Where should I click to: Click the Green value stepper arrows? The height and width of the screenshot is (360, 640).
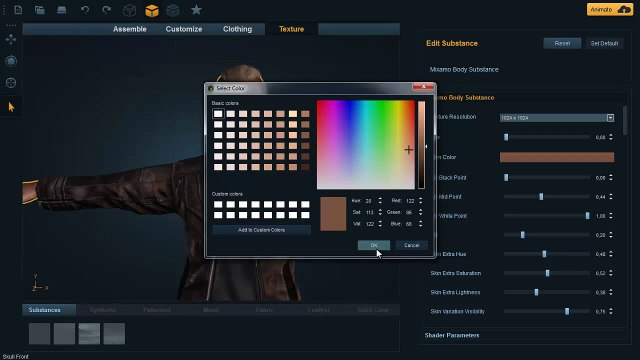point(420,212)
